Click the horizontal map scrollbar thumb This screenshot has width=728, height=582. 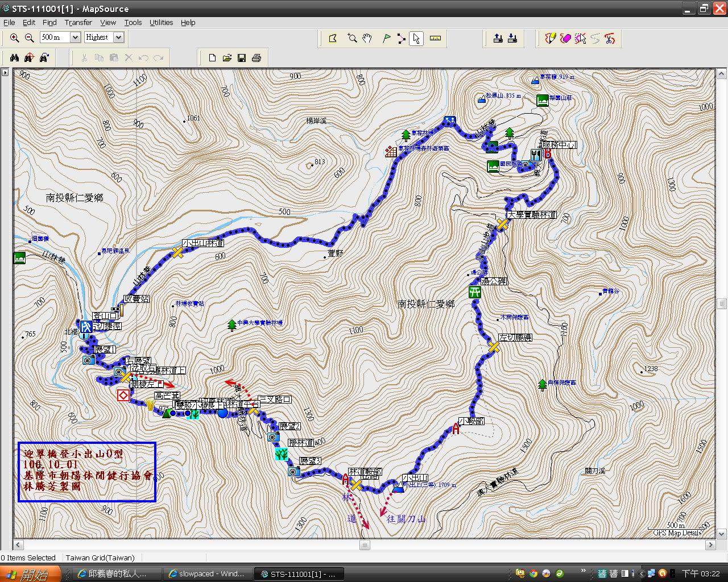click(365, 545)
